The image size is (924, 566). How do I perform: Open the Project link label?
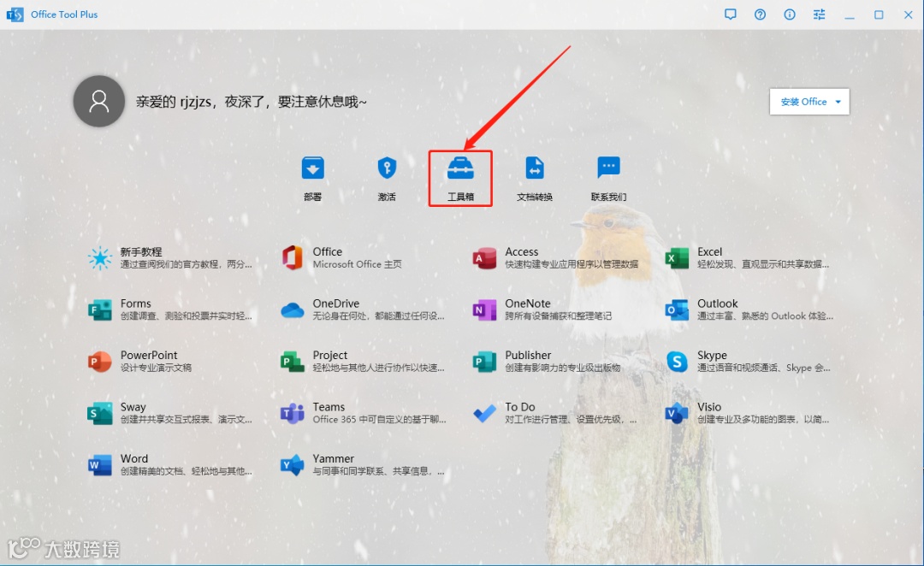330,355
